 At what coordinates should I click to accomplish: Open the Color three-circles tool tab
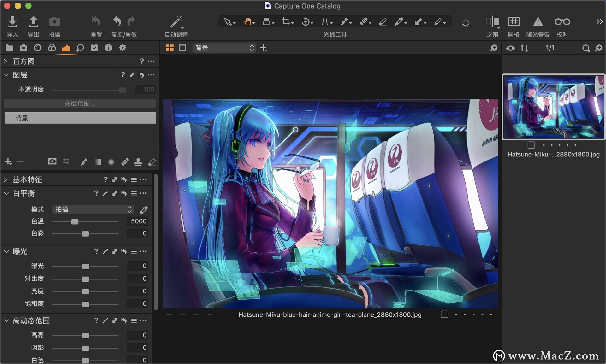[x=52, y=48]
